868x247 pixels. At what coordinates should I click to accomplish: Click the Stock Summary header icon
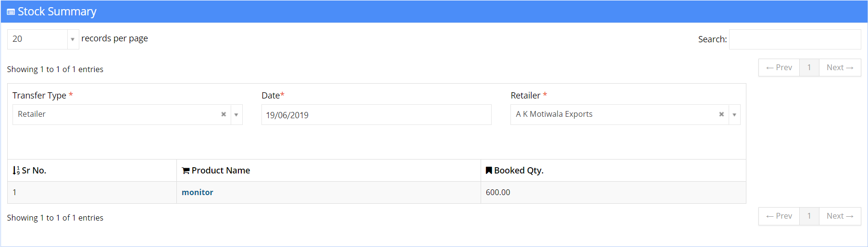point(11,12)
